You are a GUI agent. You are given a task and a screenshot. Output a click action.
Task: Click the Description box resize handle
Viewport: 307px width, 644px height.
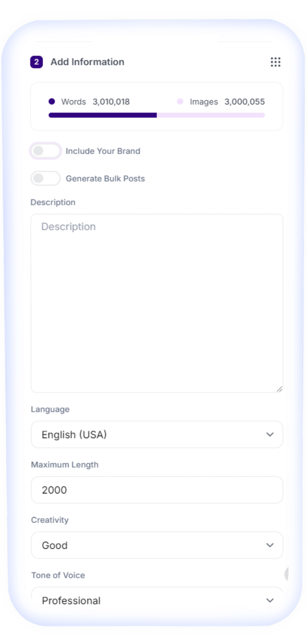pos(280,389)
